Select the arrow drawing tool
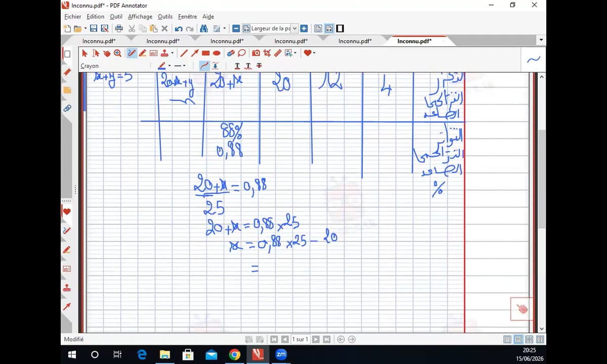607x364 pixels. pyautogui.click(x=195, y=53)
